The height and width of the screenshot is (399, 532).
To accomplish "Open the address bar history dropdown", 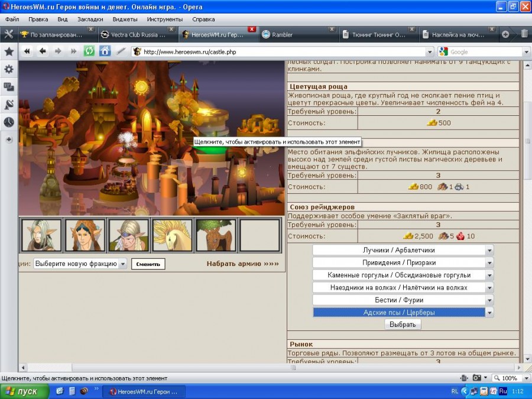I will 430,52.
